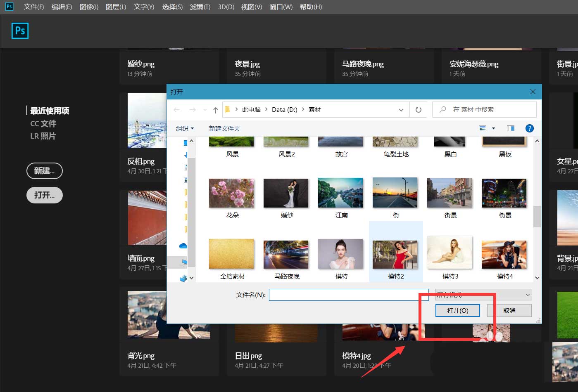This screenshot has height=392, width=578.
Task: Click the back arrow in the Open dialog
Action: point(177,110)
